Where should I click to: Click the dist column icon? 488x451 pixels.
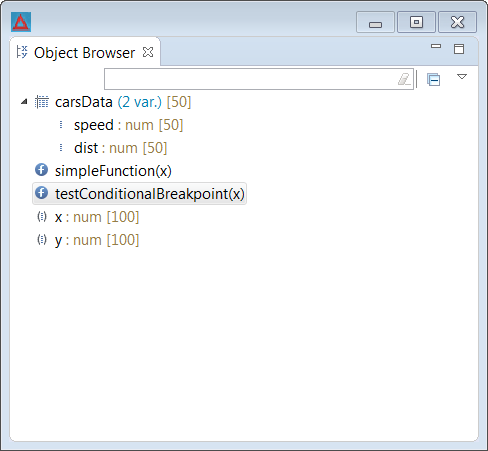pyautogui.click(x=61, y=147)
